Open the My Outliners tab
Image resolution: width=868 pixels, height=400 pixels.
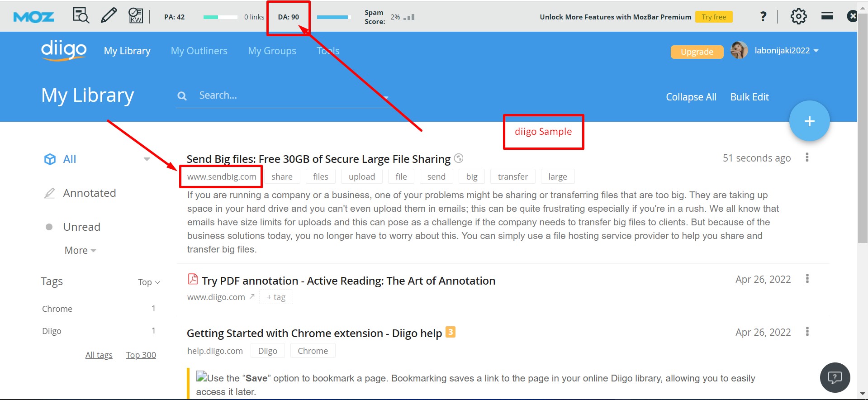pos(199,51)
